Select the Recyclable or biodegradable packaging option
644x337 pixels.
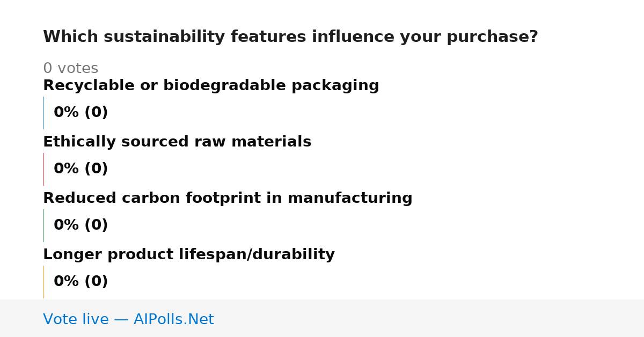211,86
